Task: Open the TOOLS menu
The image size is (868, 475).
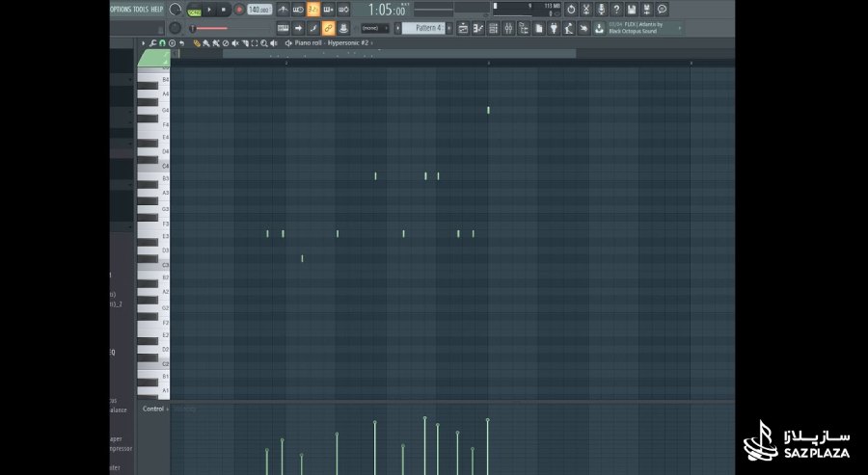Action: (141, 10)
